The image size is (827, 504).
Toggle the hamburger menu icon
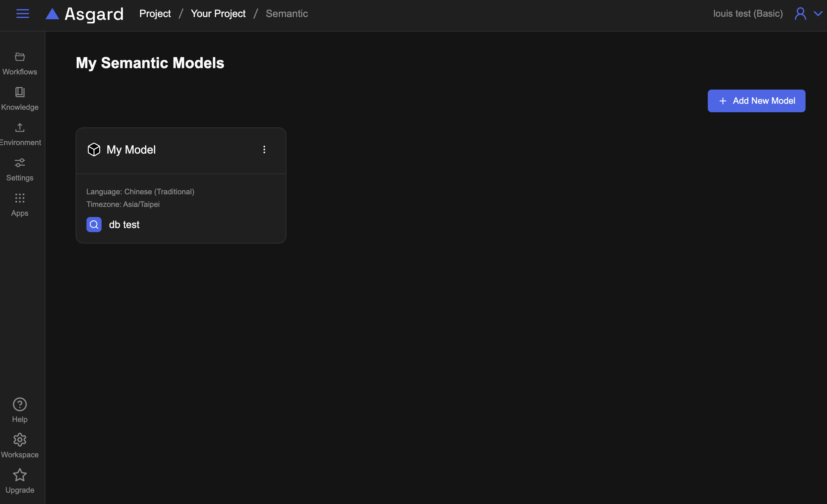(22, 14)
